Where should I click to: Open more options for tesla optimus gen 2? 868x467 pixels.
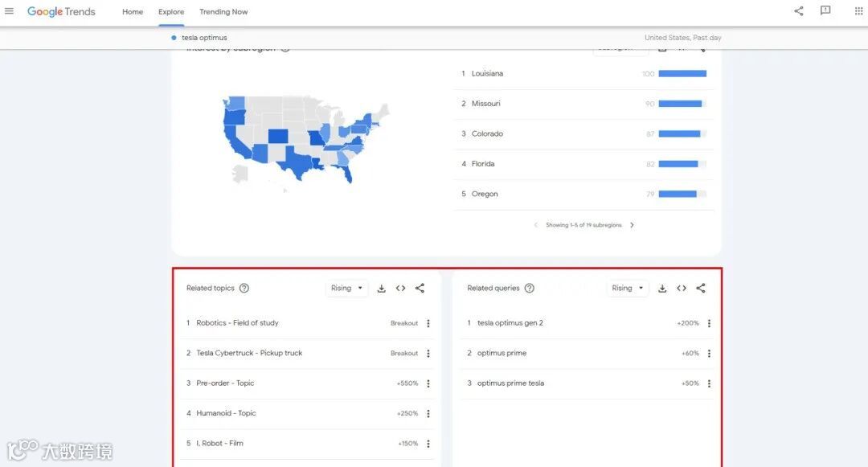tap(709, 323)
